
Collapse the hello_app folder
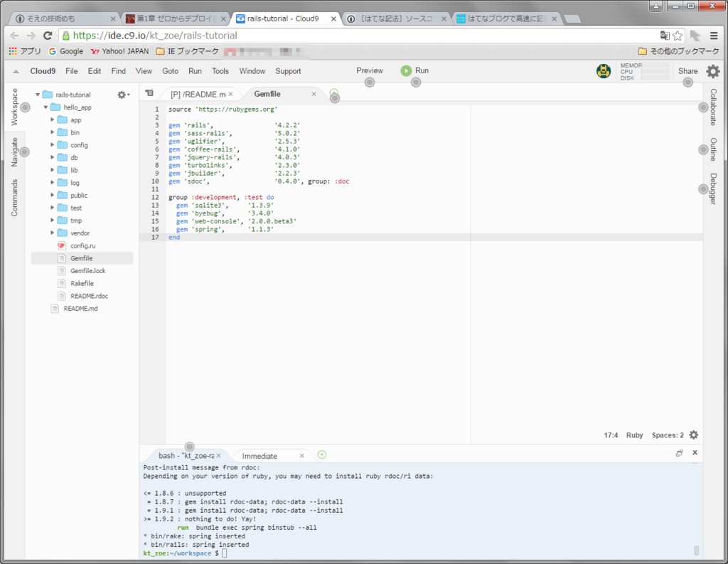pyautogui.click(x=45, y=107)
